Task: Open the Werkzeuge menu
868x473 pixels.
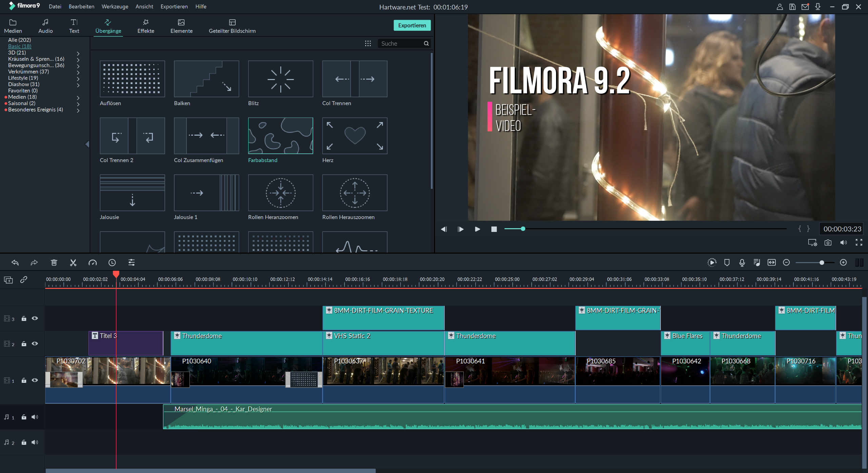Action: coord(115,6)
